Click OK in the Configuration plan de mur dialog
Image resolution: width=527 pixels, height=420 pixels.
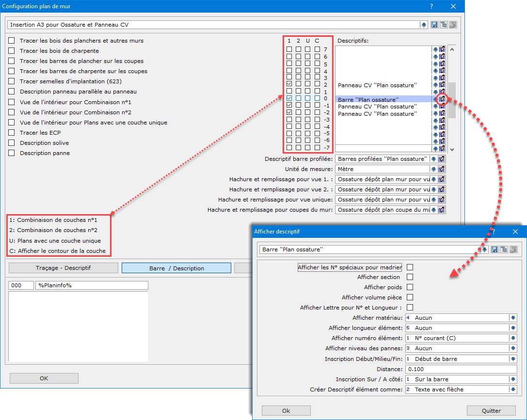point(44,378)
